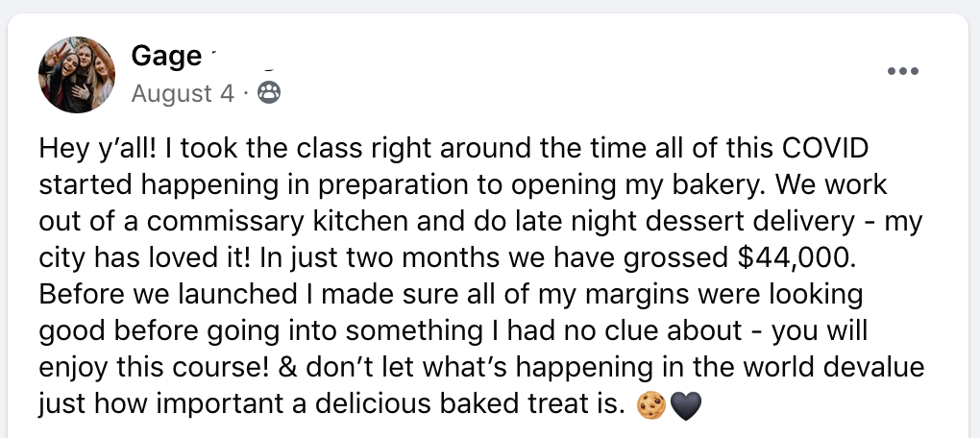Click the phrase "commissary kitchen"
Screen dimensions: 980x438
238,223
